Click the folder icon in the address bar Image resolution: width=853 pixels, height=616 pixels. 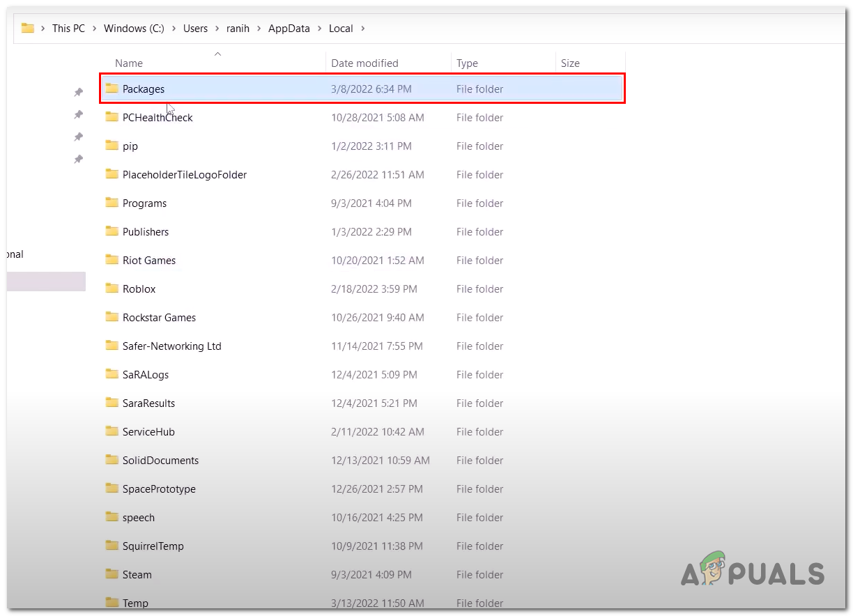click(27, 28)
